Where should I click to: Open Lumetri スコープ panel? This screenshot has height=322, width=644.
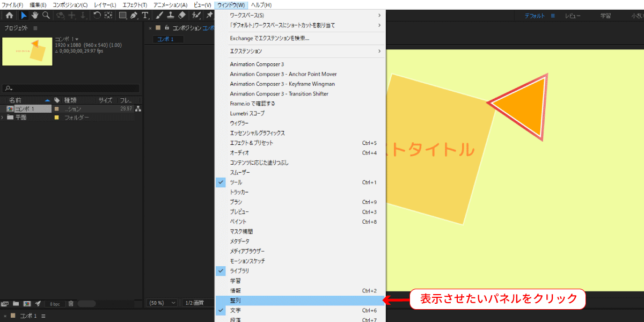point(300,114)
